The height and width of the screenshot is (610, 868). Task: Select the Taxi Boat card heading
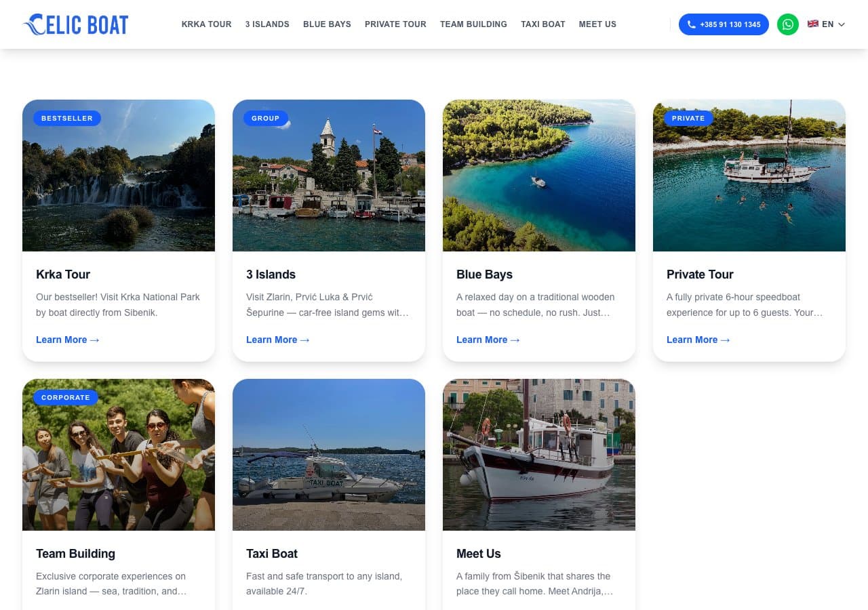pyautogui.click(x=272, y=554)
